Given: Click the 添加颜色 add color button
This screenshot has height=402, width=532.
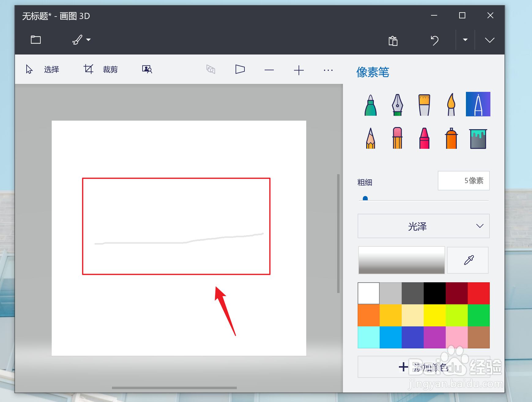Looking at the screenshot, I should (x=423, y=367).
